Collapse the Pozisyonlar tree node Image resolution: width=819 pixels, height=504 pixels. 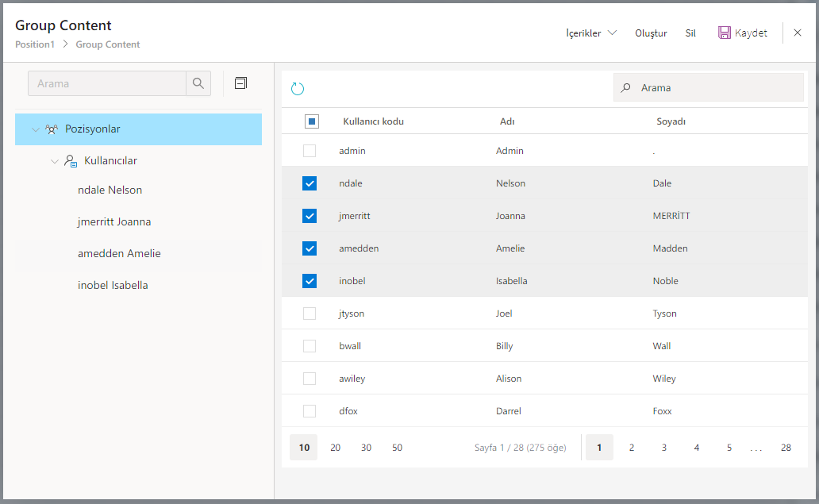[x=36, y=129]
